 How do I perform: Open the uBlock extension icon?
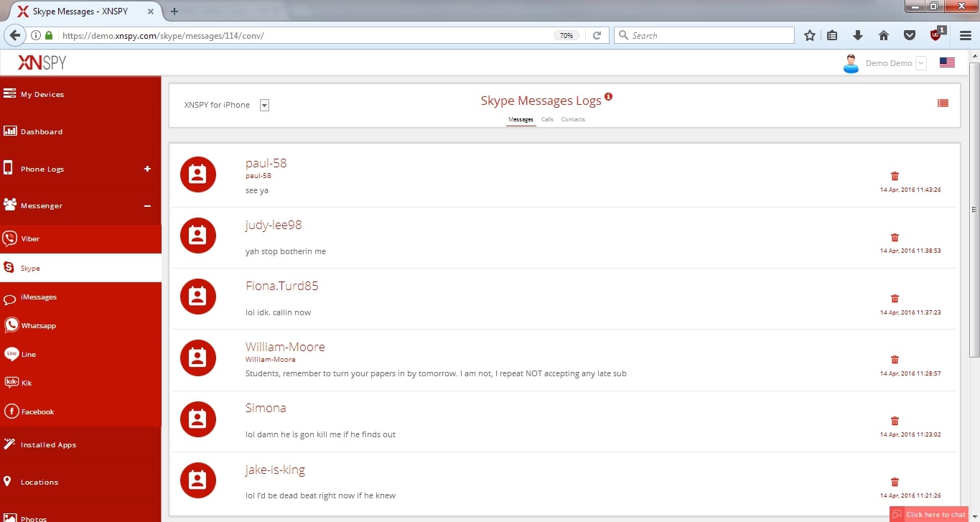coord(937,34)
